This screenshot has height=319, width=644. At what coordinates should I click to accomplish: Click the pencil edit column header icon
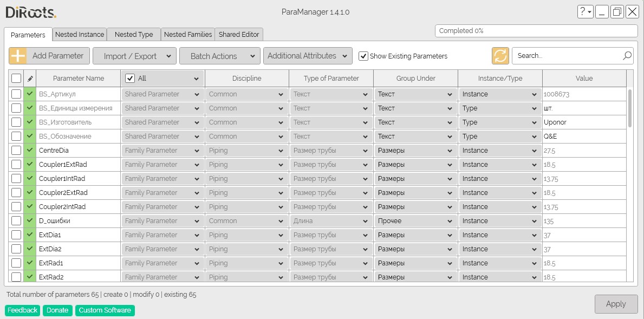click(x=30, y=79)
